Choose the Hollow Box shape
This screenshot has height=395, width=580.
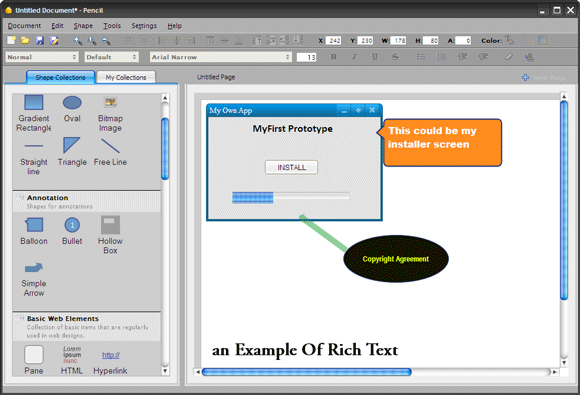(x=110, y=235)
